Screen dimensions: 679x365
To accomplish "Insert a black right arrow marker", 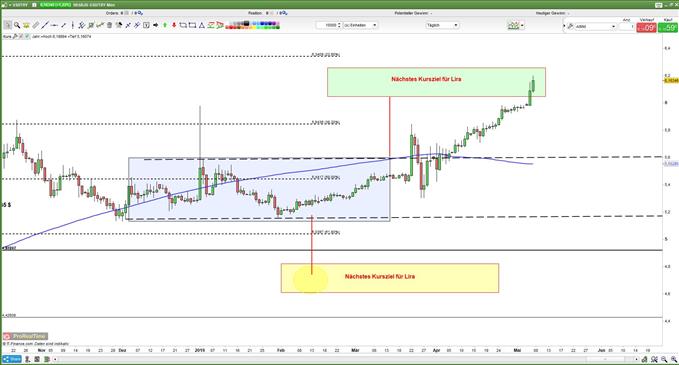I will tap(155, 25).
